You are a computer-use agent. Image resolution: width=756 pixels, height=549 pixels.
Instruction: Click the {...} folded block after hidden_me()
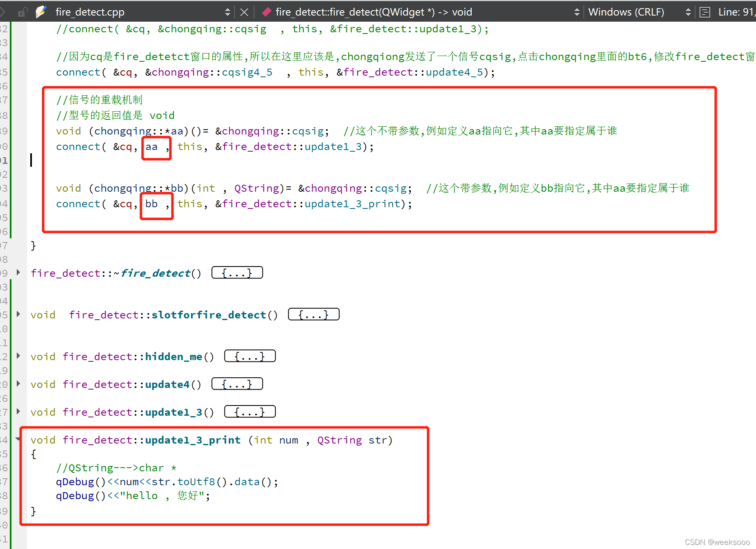point(250,356)
